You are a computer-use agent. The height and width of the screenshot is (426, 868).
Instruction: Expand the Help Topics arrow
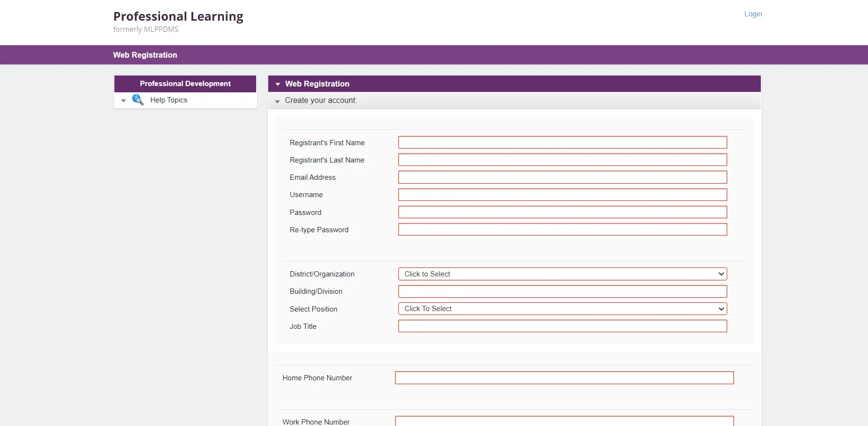click(x=124, y=100)
